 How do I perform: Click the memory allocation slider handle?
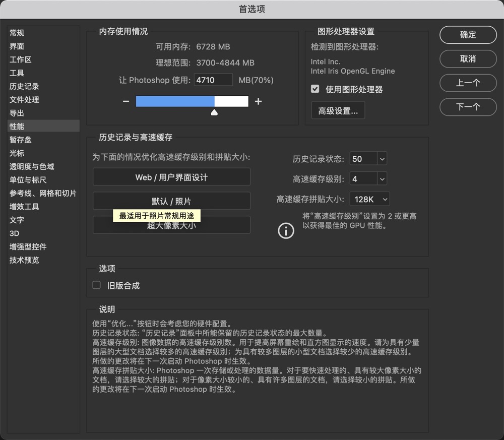[x=214, y=112]
